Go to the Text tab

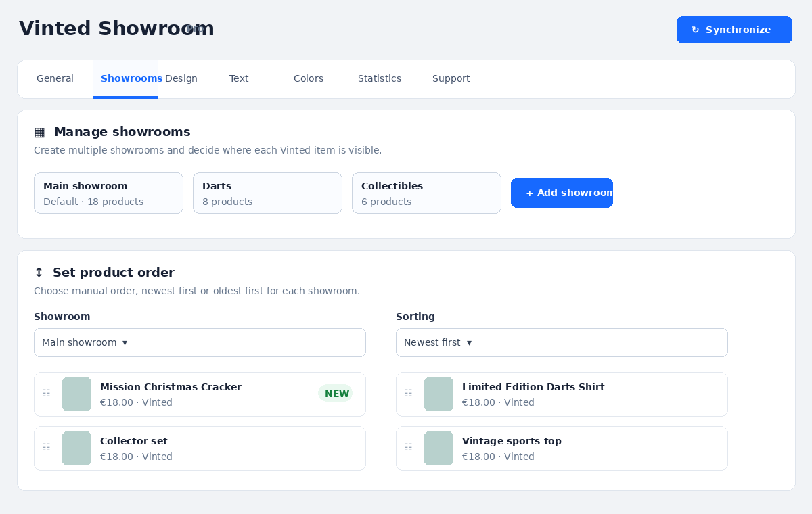click(x=239, y=78)
